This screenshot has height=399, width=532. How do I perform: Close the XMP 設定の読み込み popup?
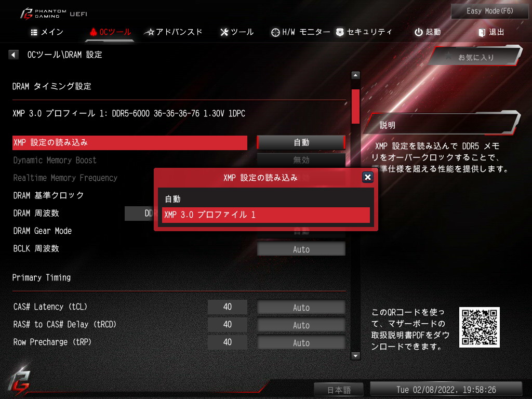coord(367,177)
